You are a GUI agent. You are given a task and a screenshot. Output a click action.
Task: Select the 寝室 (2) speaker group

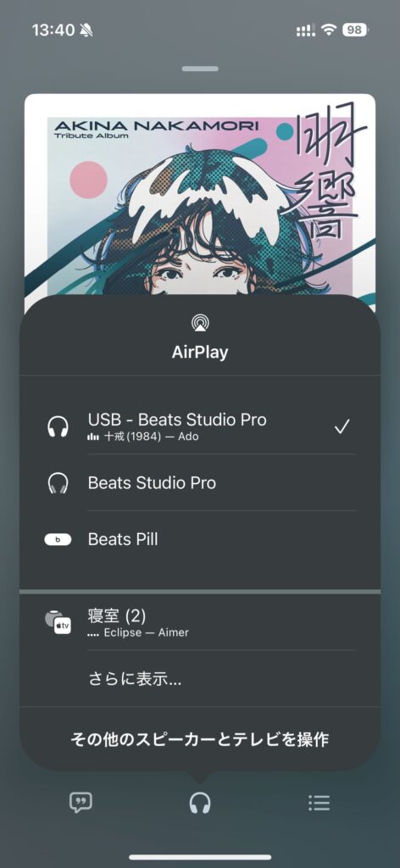200,622
